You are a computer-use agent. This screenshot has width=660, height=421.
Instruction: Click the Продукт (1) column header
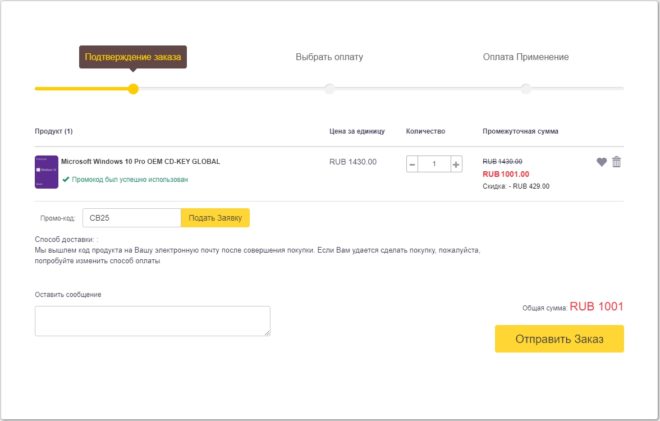point(53,131)
